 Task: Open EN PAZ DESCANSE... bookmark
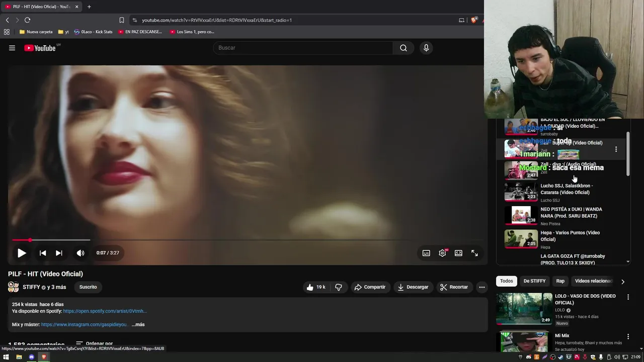pyautogui.click(x=140, y=32)
